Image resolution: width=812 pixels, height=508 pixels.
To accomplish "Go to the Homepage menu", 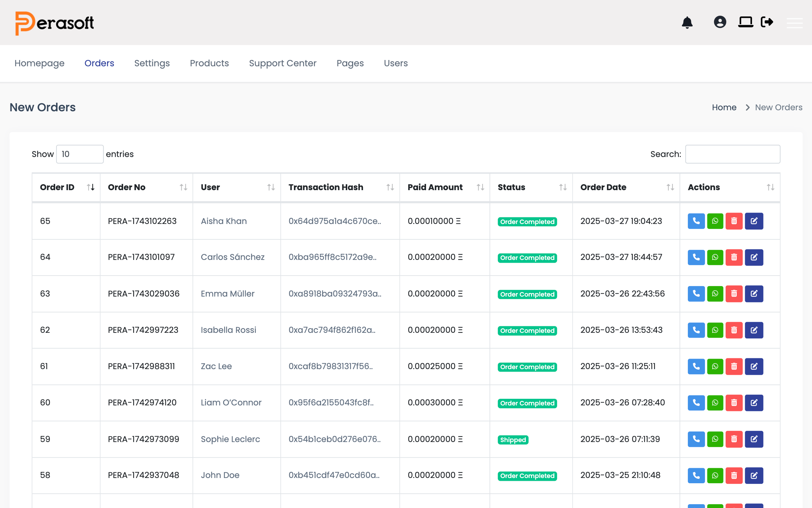I will [39, 63].
